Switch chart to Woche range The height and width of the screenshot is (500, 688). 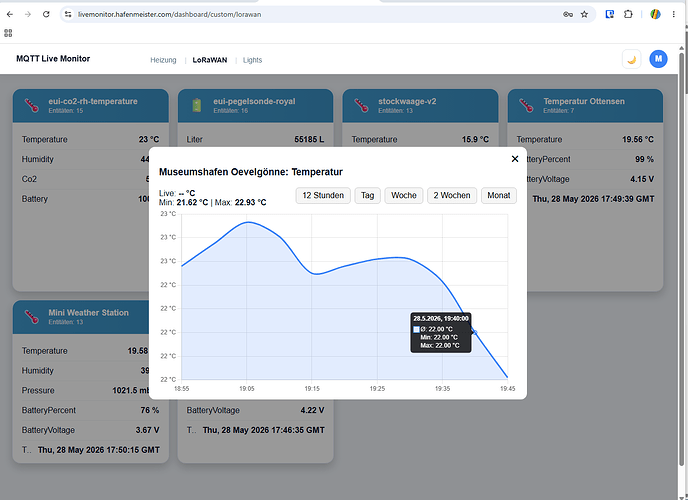point(404,195)
